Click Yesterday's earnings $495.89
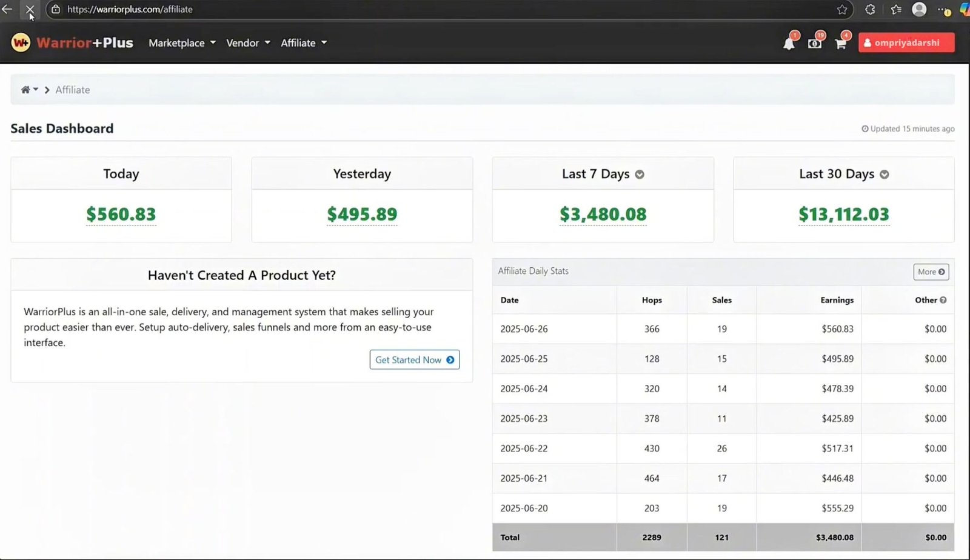Screen dimensions: 970x560 point(362,214)
